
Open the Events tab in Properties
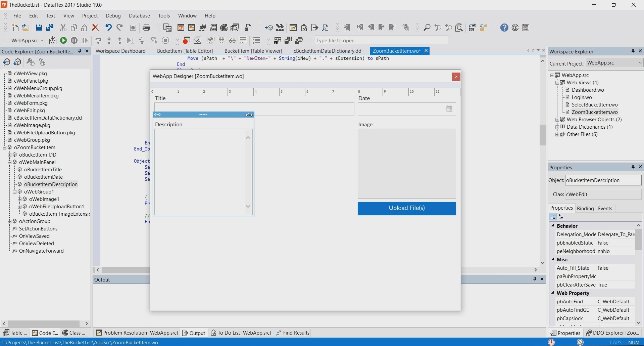coord(605,209)
